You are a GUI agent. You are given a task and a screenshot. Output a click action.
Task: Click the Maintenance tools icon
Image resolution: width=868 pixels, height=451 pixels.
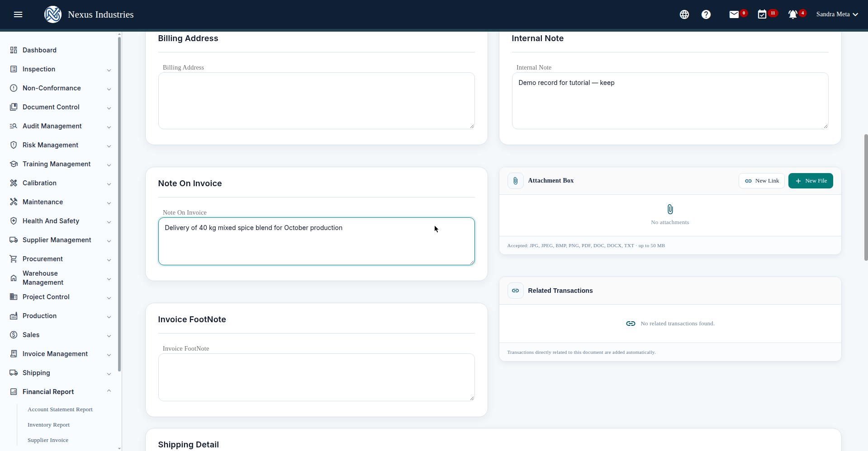coord(14,202)
